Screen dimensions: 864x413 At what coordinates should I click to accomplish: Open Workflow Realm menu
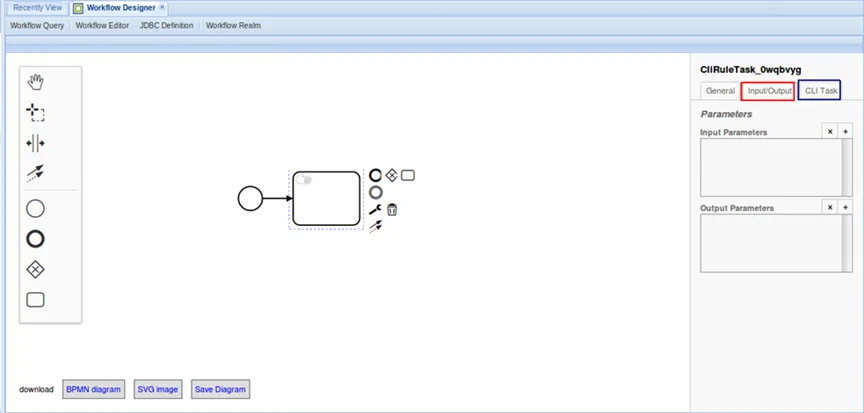coord(233,25)
